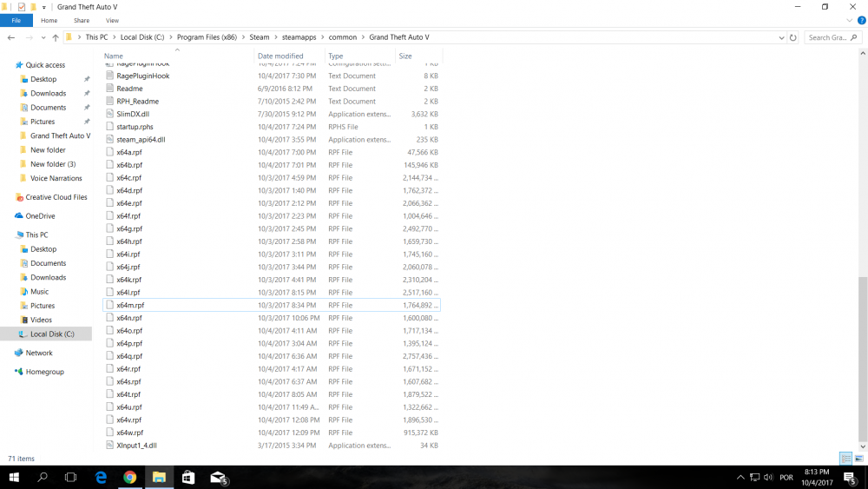Viewport: 868px width, 489px height.
Task: Open Music under This PC
Action: (x=39, y=291)
